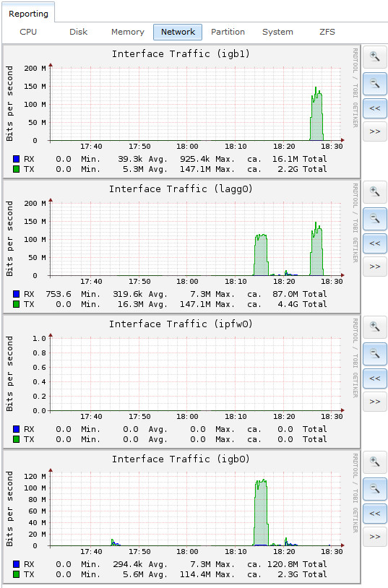388x588 pixels.
Task: Select the Network reporting tab
Action: 178,32
